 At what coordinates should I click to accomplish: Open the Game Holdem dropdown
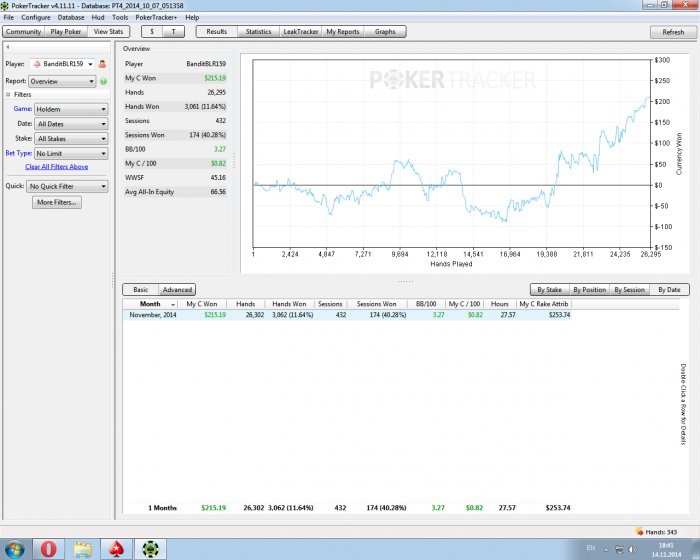pos(71,109)
